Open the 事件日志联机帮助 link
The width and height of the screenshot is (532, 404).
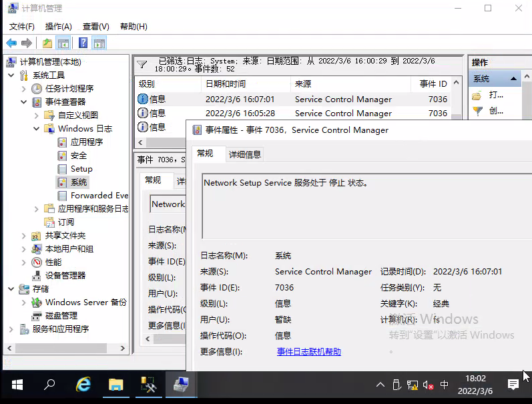(x=309, y=352)
